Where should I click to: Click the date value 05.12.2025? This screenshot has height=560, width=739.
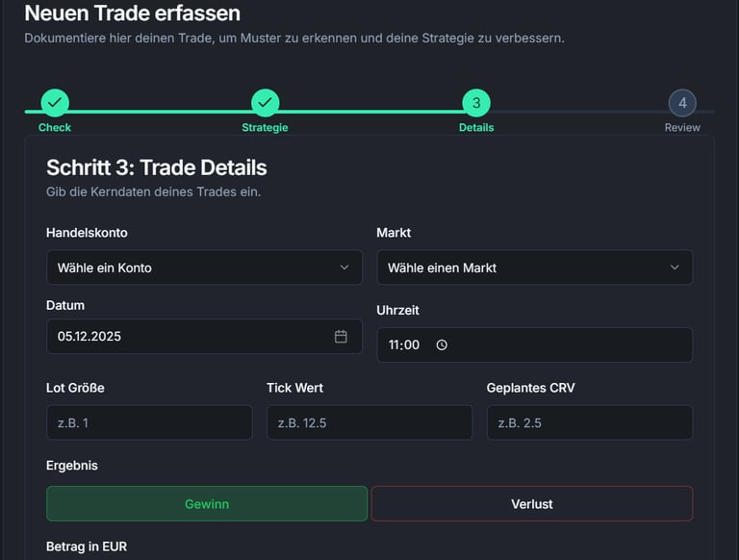click(89, 337)
